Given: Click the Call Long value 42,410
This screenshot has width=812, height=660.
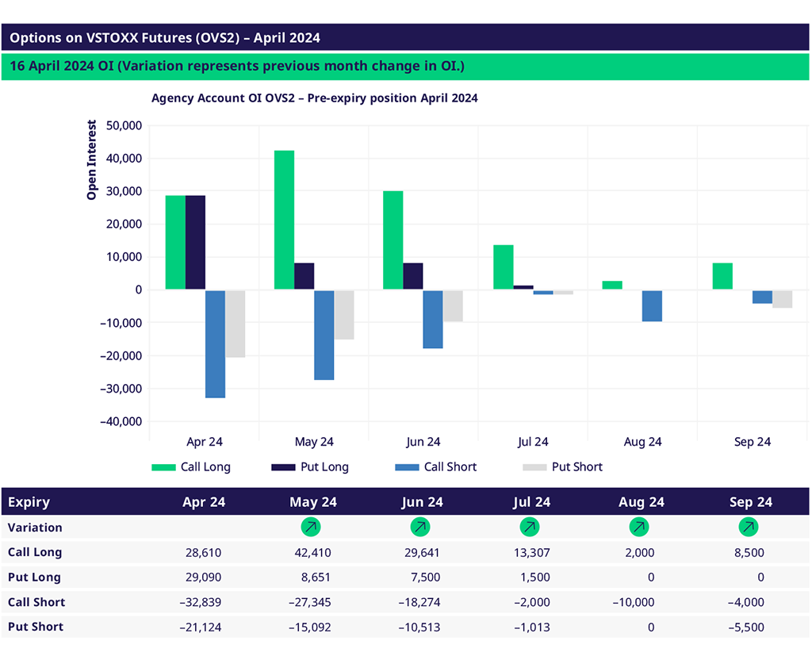Looking at the screenshot, I should [311, 553].
